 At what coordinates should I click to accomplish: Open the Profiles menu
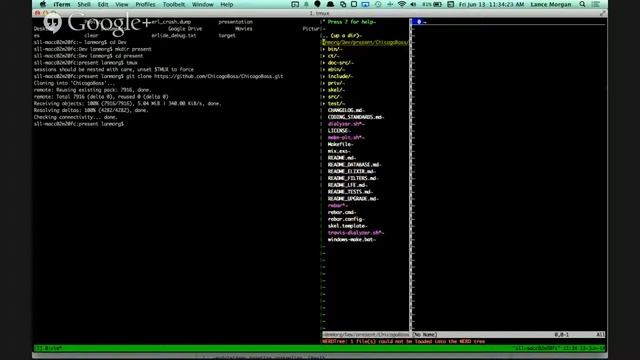click(x=145, y=4)
